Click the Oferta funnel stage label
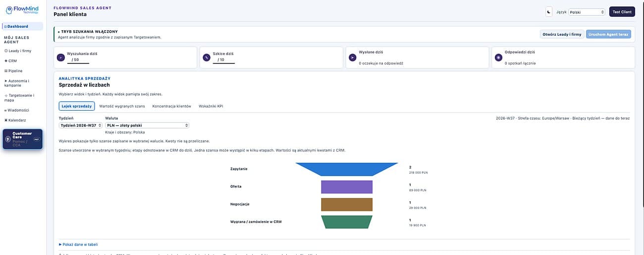 236,187
